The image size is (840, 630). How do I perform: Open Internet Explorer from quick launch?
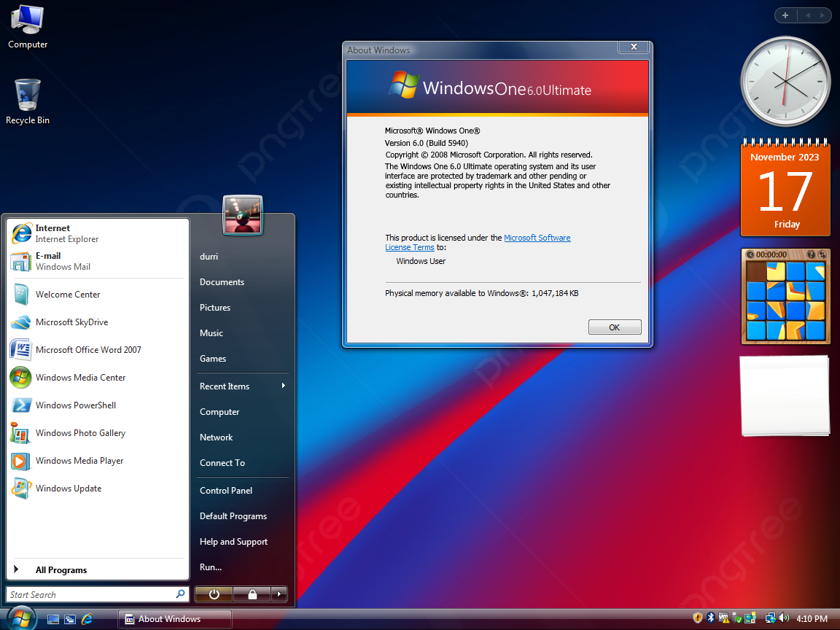coord(87,619)
